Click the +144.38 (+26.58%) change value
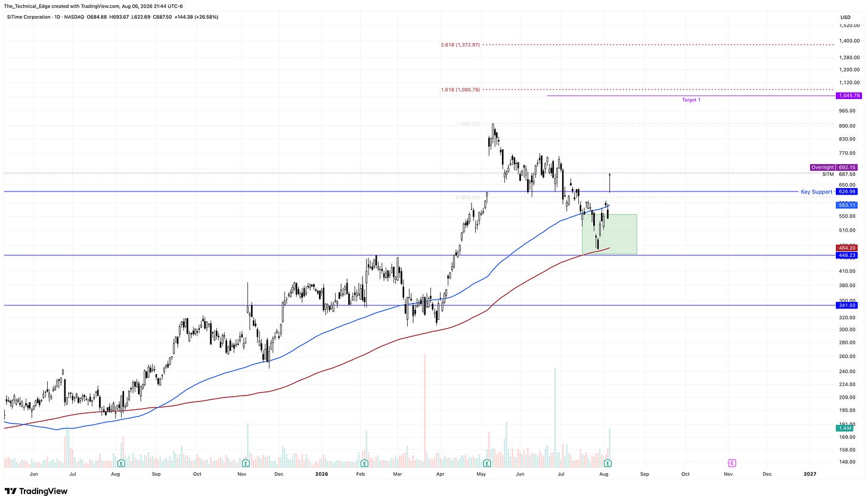Viewport: 868px width, 503px height. pyautogui.click(x=197, y=17)
